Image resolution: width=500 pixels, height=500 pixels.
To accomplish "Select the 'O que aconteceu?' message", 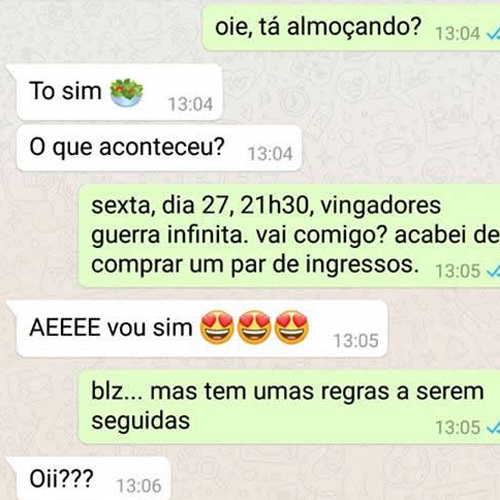I will [x=158, y=148].
